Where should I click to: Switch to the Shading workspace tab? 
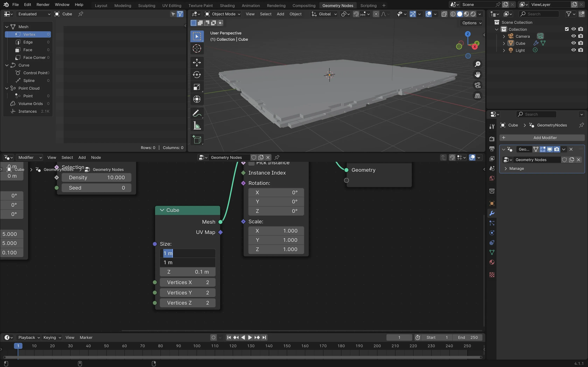point(227,5)
